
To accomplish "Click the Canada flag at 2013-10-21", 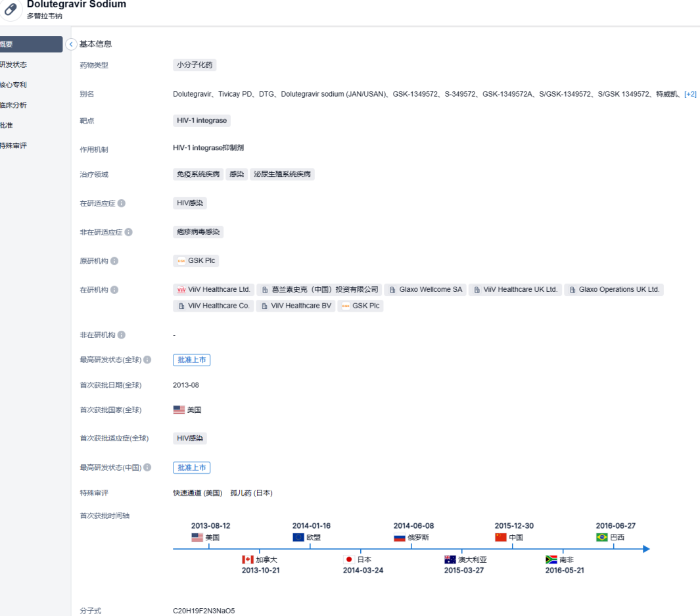I will [x=248, y=559].
